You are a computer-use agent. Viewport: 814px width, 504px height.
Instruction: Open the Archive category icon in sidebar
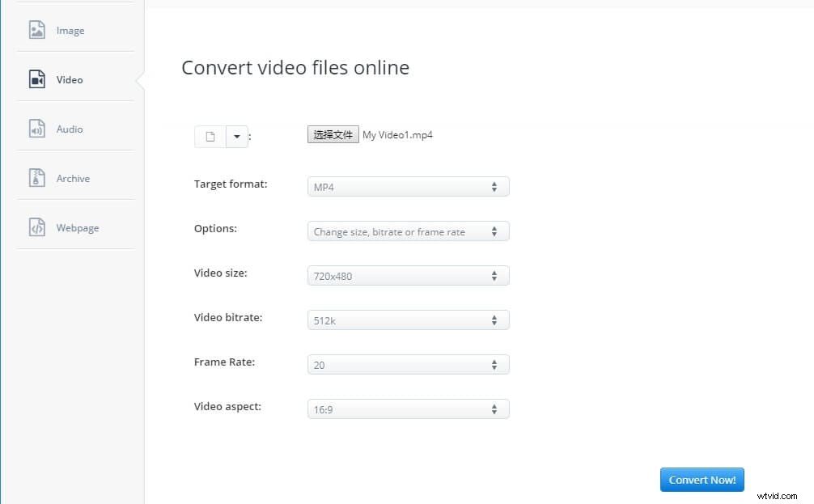coord(37,178)
